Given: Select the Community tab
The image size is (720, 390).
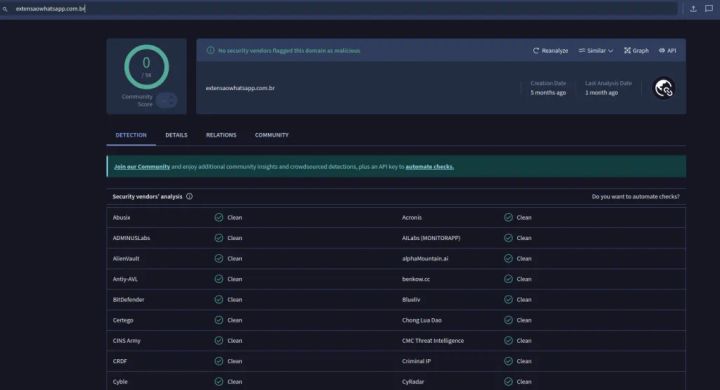Looking at the screenshot, I should pos(271,135).
